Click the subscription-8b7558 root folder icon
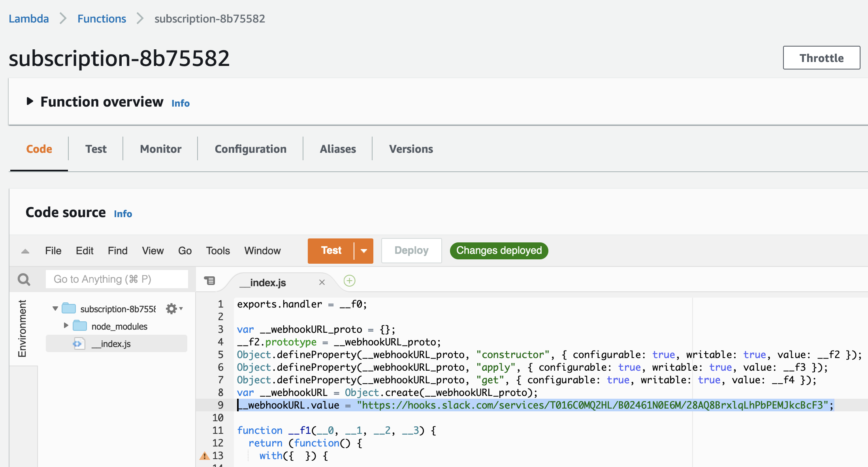 click(69, 308)
